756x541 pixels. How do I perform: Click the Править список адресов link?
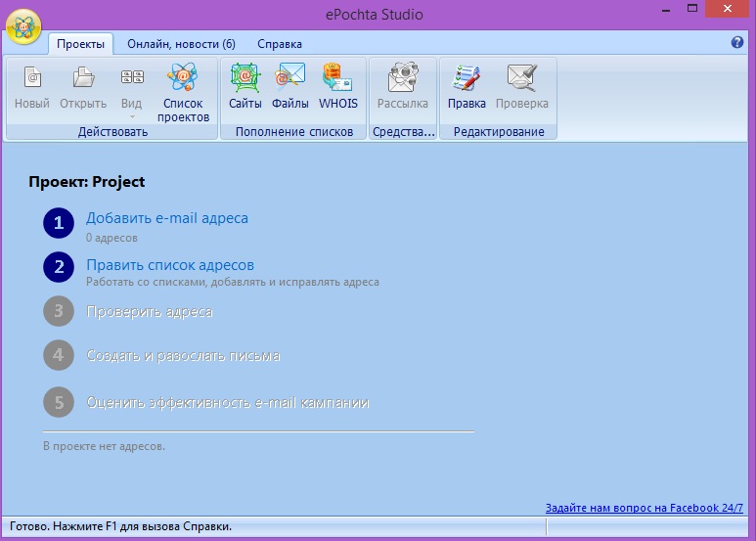pos(170,265)
